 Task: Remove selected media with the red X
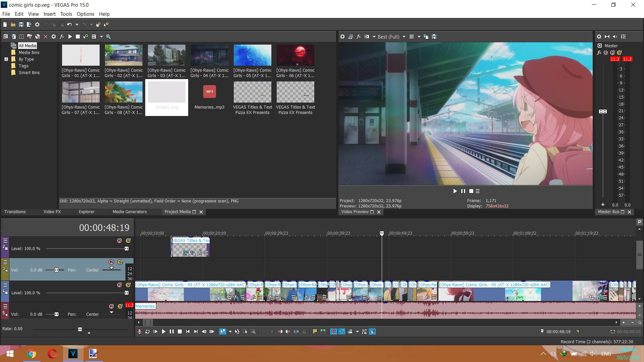point(46,37)
